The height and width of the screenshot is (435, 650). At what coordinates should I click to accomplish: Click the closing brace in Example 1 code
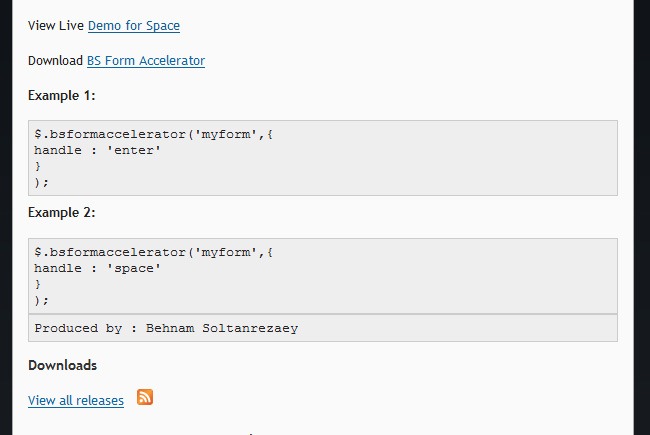tap(38, 166)
